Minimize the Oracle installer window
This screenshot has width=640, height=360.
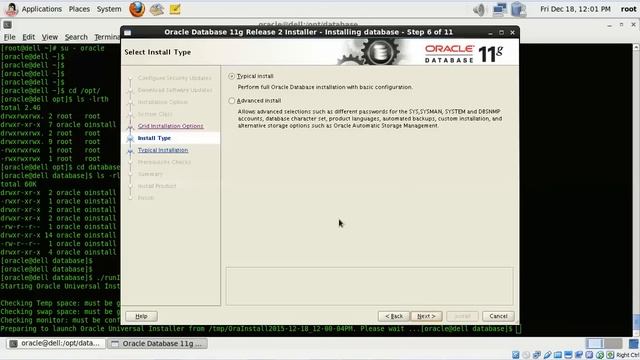pyautogui.click(x=490, y=32)
